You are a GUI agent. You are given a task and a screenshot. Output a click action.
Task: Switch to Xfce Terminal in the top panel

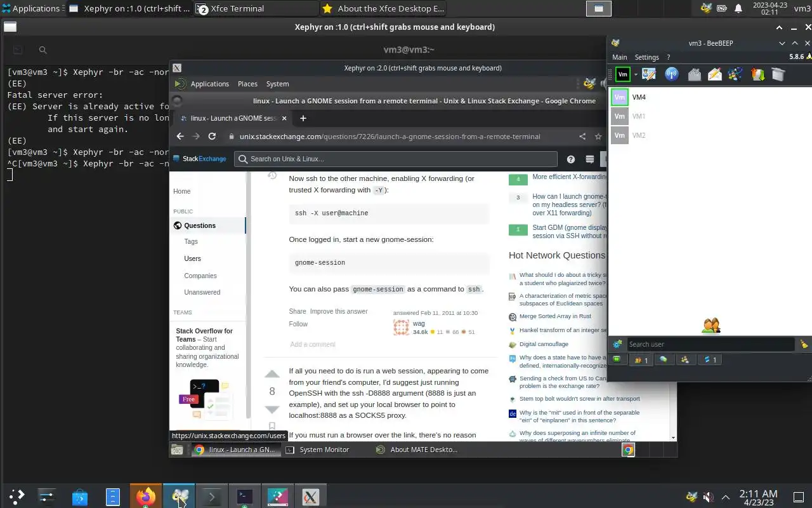pyautogui.click(x=255, y=8)
